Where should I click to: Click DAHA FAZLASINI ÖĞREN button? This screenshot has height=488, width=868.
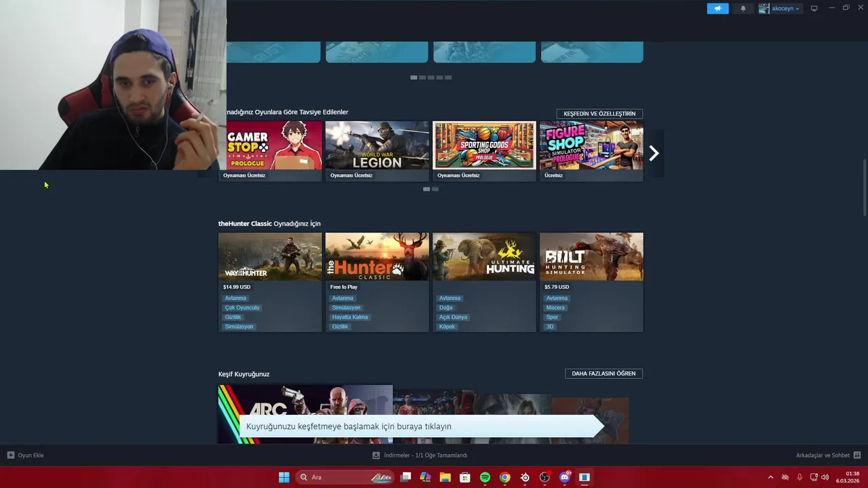[604, 373]
